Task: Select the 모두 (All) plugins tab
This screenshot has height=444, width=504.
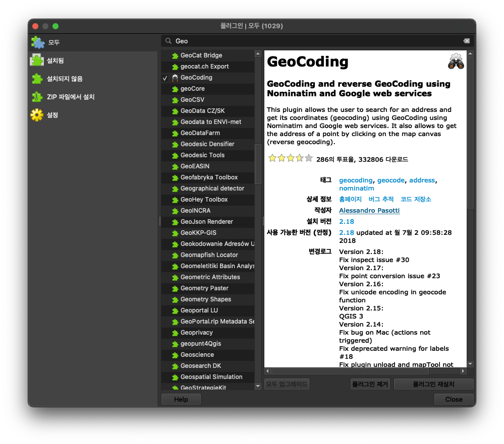Action: (x=93, y=42)
